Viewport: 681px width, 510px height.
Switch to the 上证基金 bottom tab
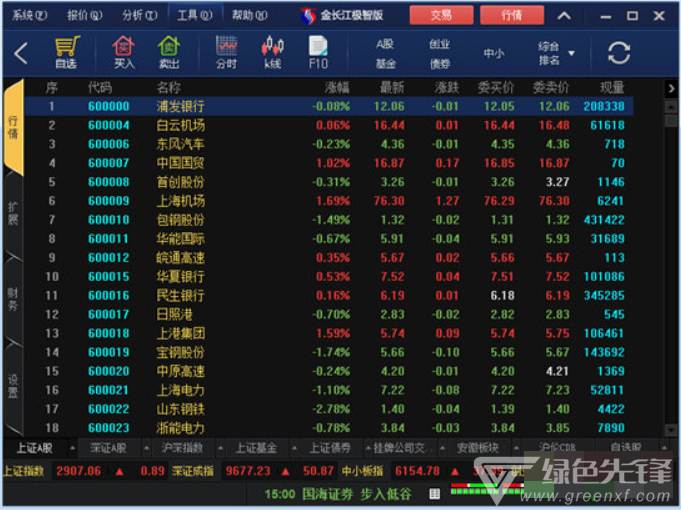[256, 447]
